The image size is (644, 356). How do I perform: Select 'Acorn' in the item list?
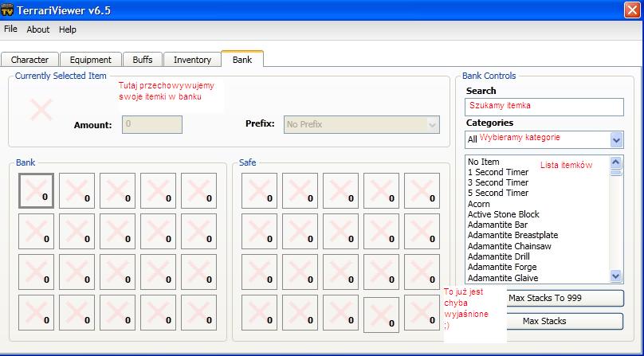coord(537,204)
